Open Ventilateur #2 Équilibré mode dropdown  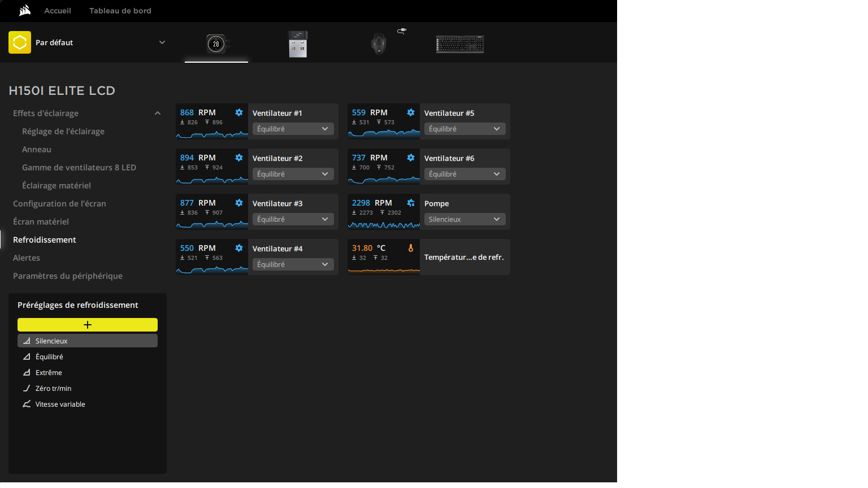pyautogui.click(x=293, y=174)
